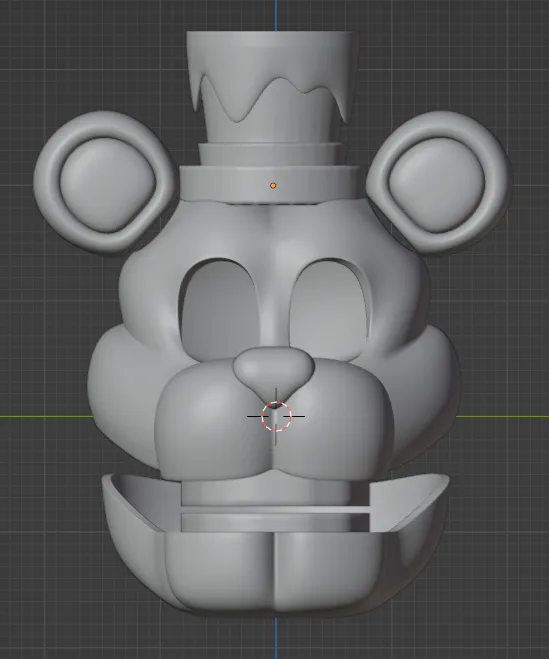This screenshot has height=659, width=549.
Task: Select the top hat on the bear model
Action: [271, 117]
